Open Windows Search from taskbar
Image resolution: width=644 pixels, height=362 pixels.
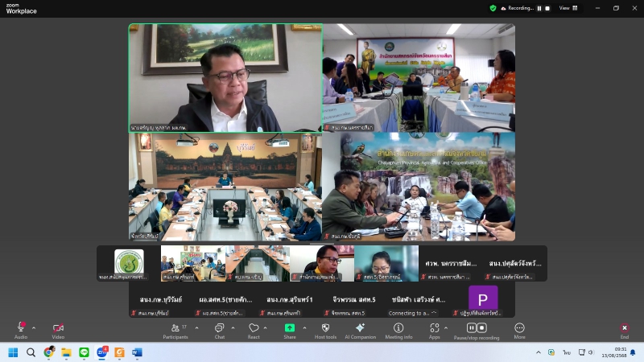coord(31,352)
